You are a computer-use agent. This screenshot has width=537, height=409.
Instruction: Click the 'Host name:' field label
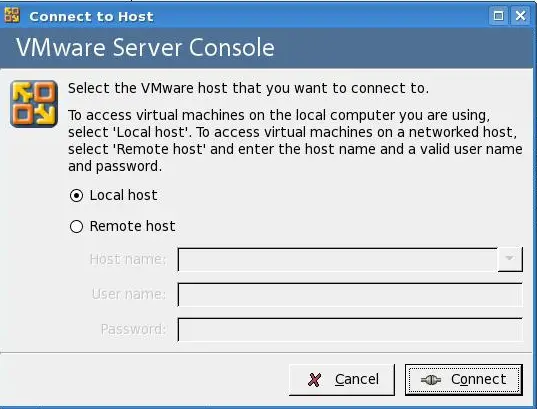pos(128,259)
